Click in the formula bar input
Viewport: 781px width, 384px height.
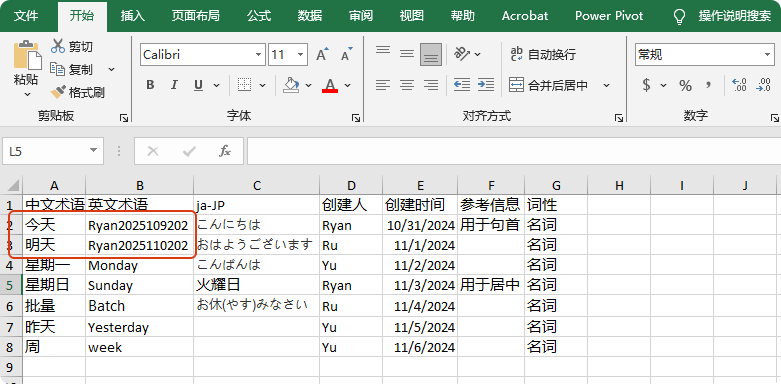[514, 151]
